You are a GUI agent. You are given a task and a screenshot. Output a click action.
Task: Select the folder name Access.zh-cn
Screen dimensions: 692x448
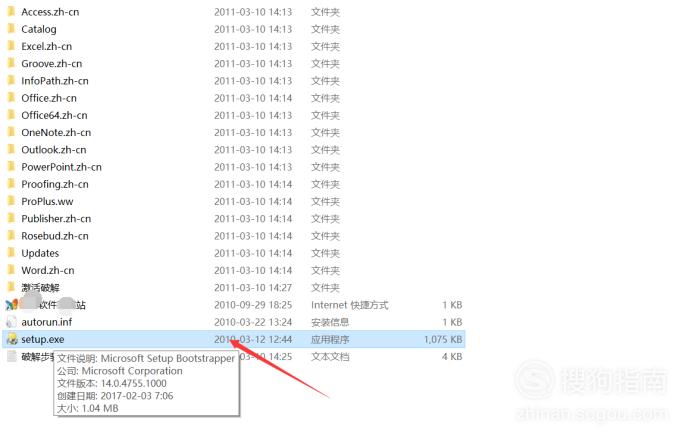50,12
